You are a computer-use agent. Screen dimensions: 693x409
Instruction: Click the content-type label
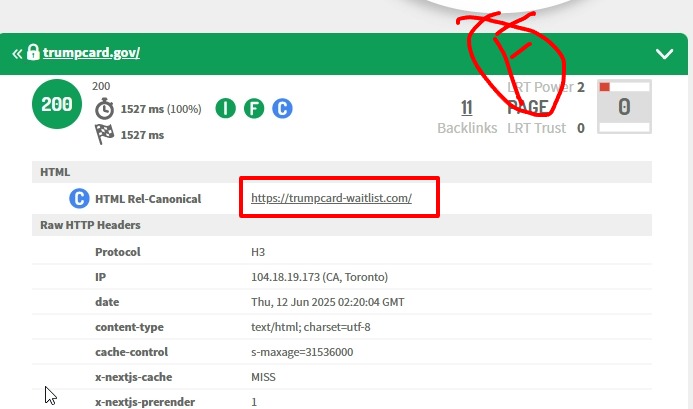click(x=129, y=327)
